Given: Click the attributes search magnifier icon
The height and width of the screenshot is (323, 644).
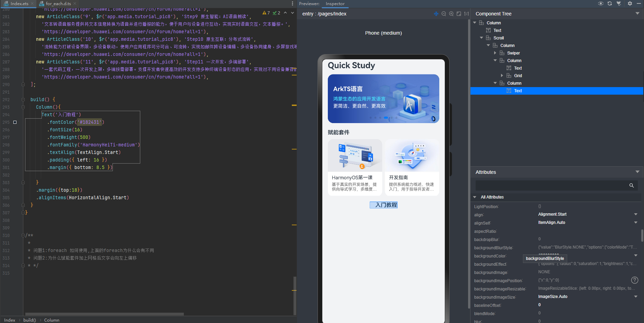Looking at the screenshot, I should tap(631, 185).
